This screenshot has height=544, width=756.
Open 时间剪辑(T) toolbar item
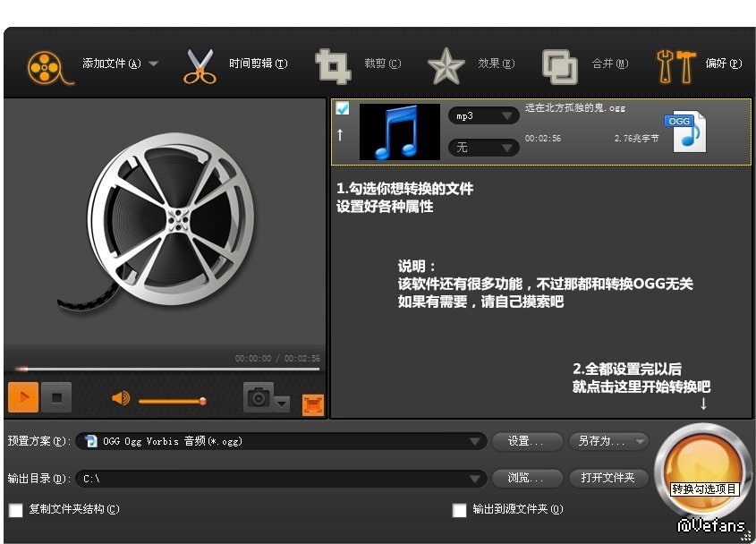click(x=258, y=64)
